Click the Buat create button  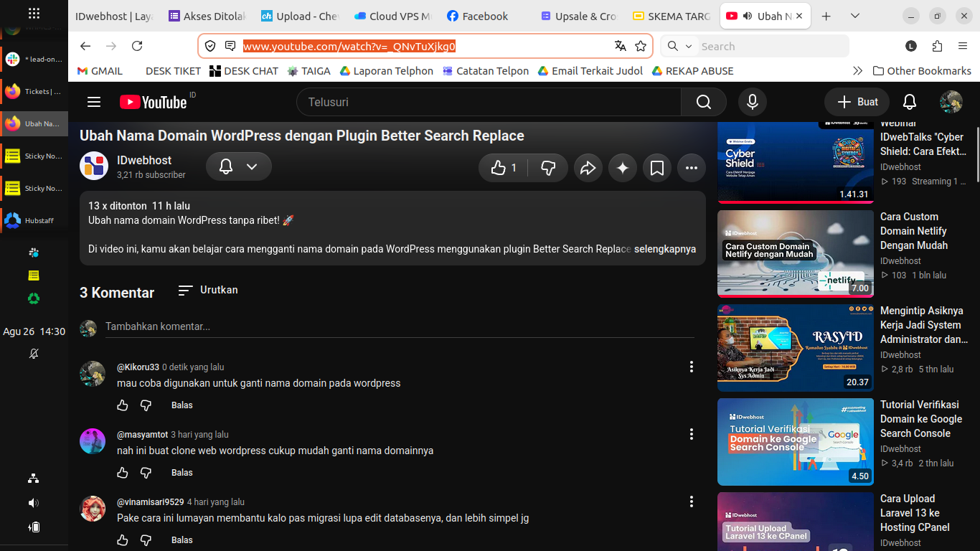[x=857, y=102]
